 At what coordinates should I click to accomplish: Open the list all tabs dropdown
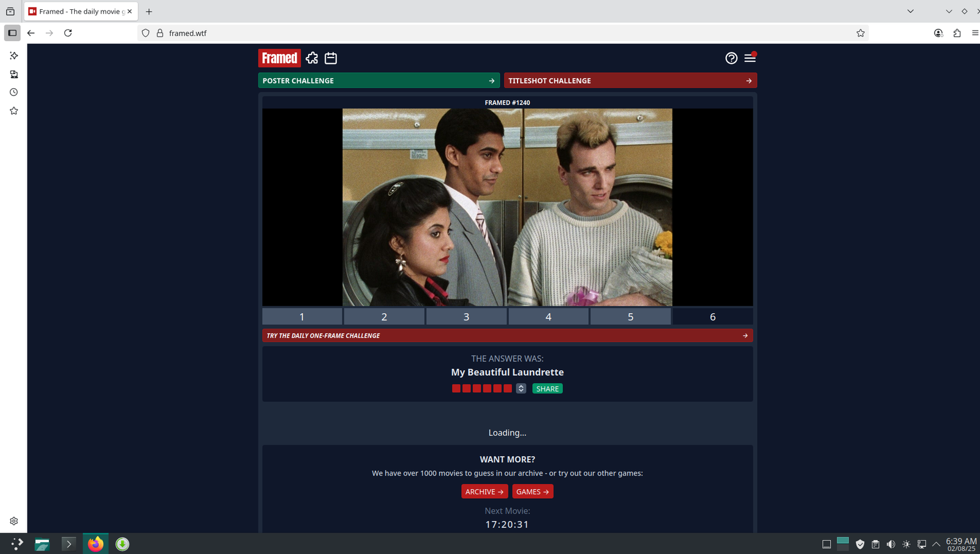click(910, 12)
